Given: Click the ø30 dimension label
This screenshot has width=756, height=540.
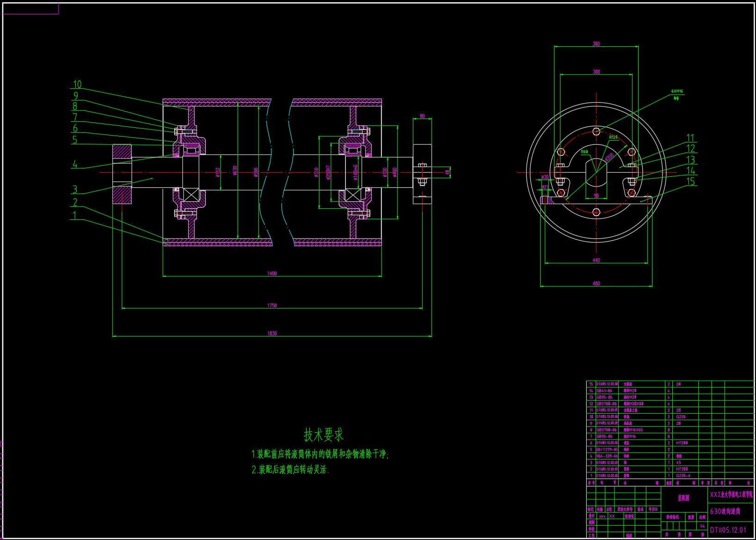Looking at the screenshot, I should [x=545, y=177].
